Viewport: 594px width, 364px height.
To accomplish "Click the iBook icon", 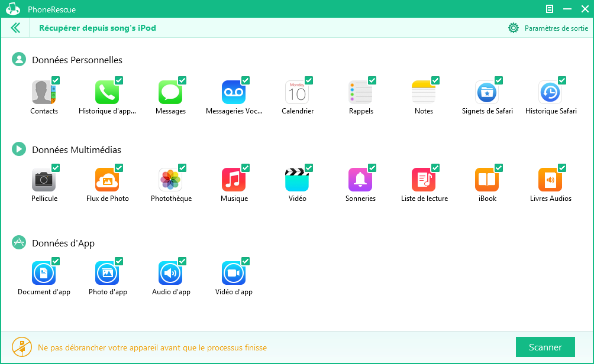I will pyautogui.click(x=487, y=180).
